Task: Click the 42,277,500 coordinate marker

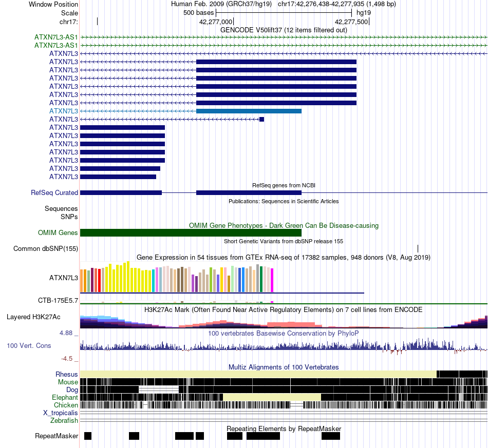Action: [x=351, y=22]
